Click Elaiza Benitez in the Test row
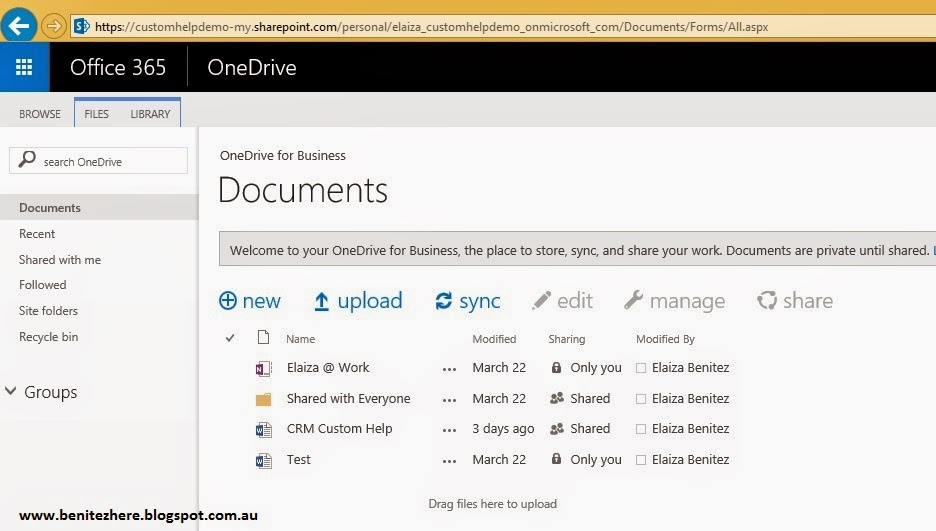936x531 pixels. coord(690,459)
